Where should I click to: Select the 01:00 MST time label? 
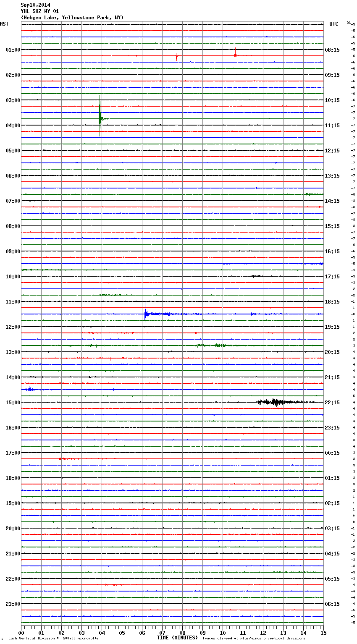click(13, 50)
